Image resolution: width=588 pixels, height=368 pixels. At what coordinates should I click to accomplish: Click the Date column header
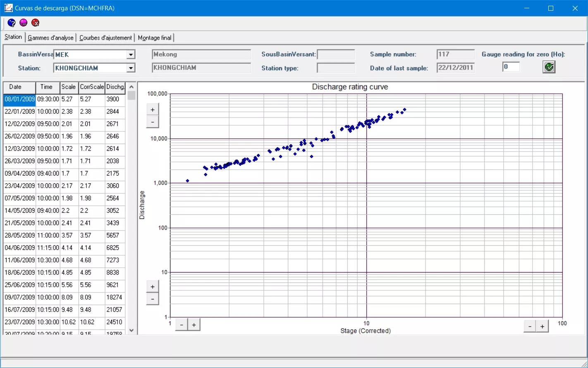point(15,87)
